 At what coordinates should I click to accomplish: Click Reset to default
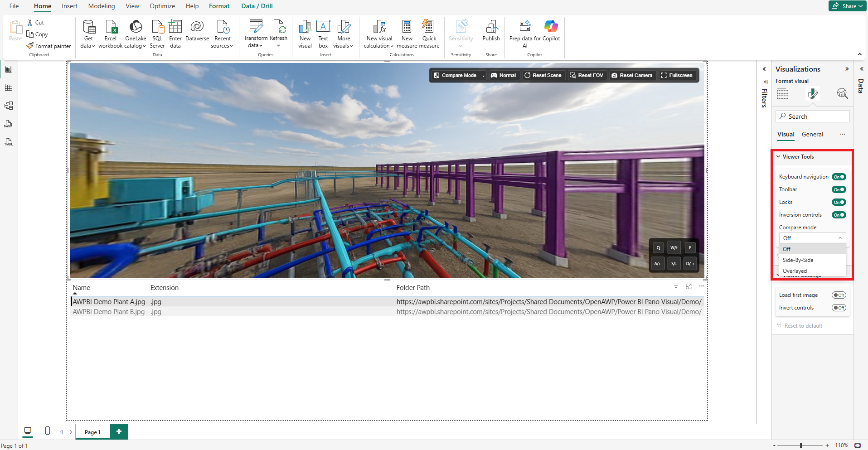click(x=800, y=326)
